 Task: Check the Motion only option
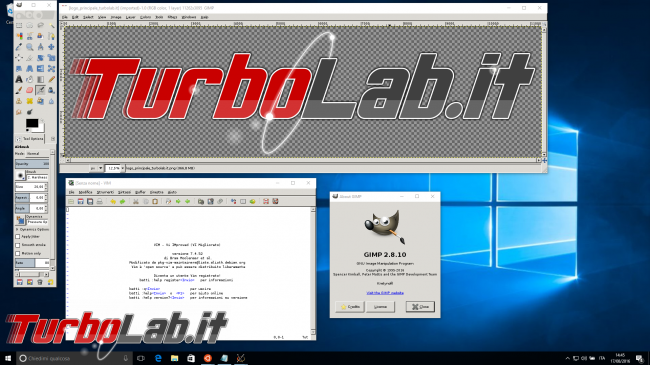point(18,253)
